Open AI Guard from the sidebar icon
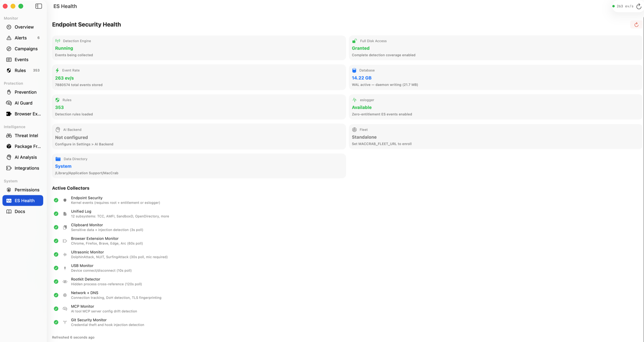This screenshot has height=342, width=644. click(x=9, y=103)
